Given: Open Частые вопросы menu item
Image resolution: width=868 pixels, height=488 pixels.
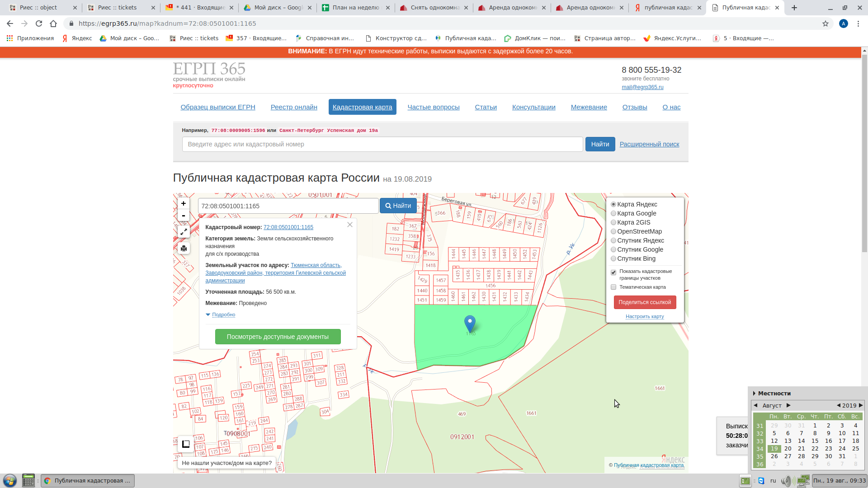Looking at the screenshot, I should [434, 107].
